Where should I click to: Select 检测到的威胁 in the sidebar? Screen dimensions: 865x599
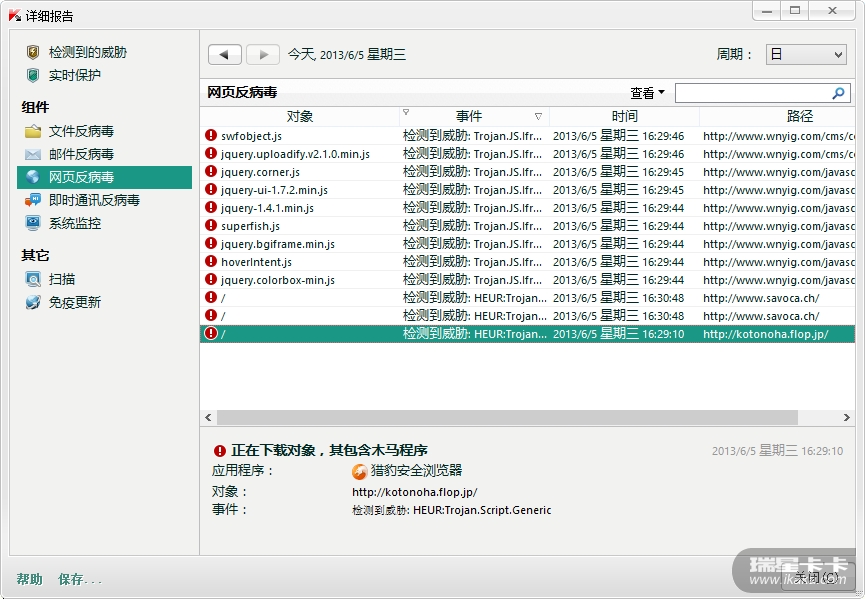click(88, 52)
